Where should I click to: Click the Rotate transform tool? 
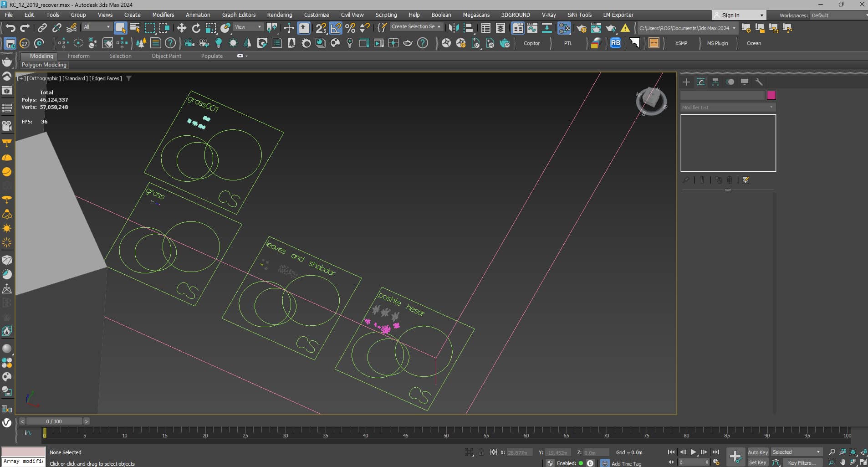pyautogui.click(x=196, y=28)
